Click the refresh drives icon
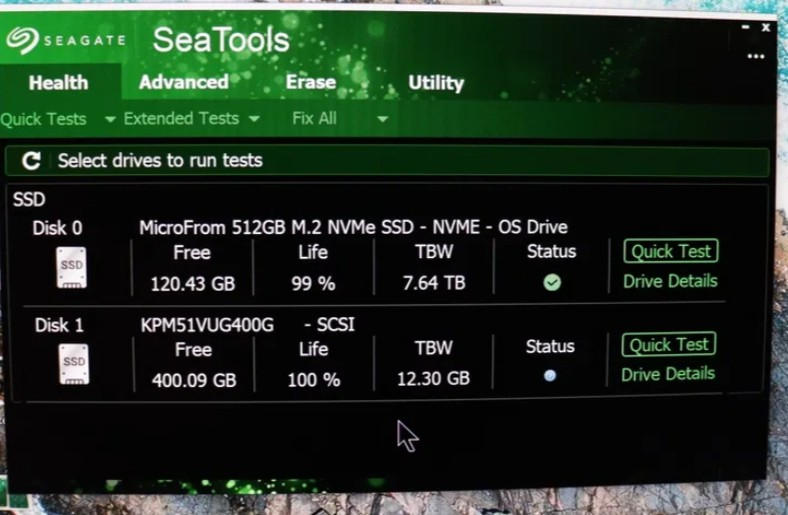Screen dimensions: 788x515 pyautogui.click(x=31, y=161)
